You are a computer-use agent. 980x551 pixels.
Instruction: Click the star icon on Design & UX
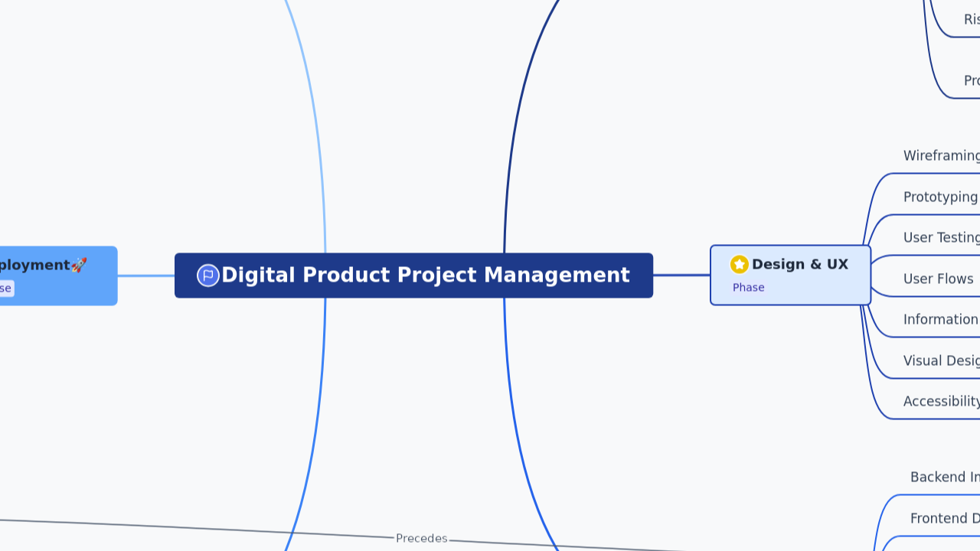click(740, 264)
